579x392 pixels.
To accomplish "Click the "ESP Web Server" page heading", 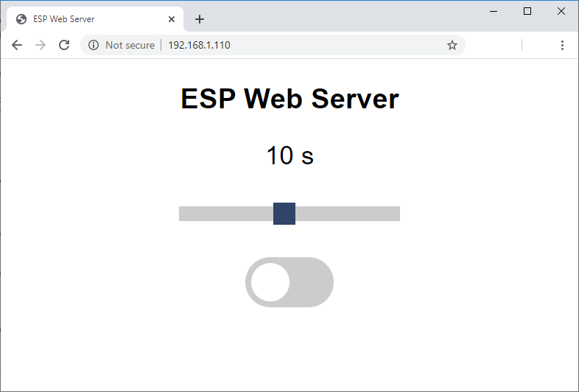I will click(289, 99).
